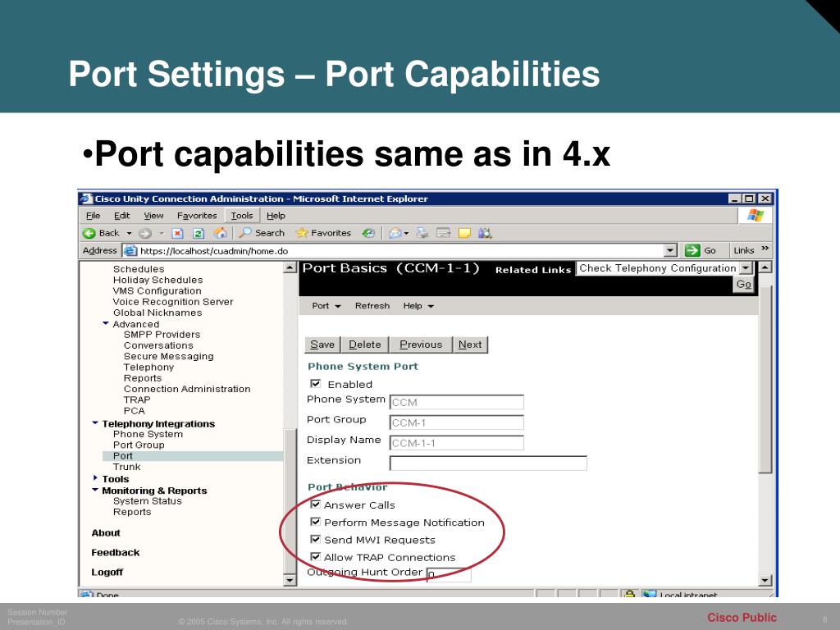The width and height of the screenshot is (840, 630).
Task: Click the IE Back arrow icon
Action: (89, 233)
